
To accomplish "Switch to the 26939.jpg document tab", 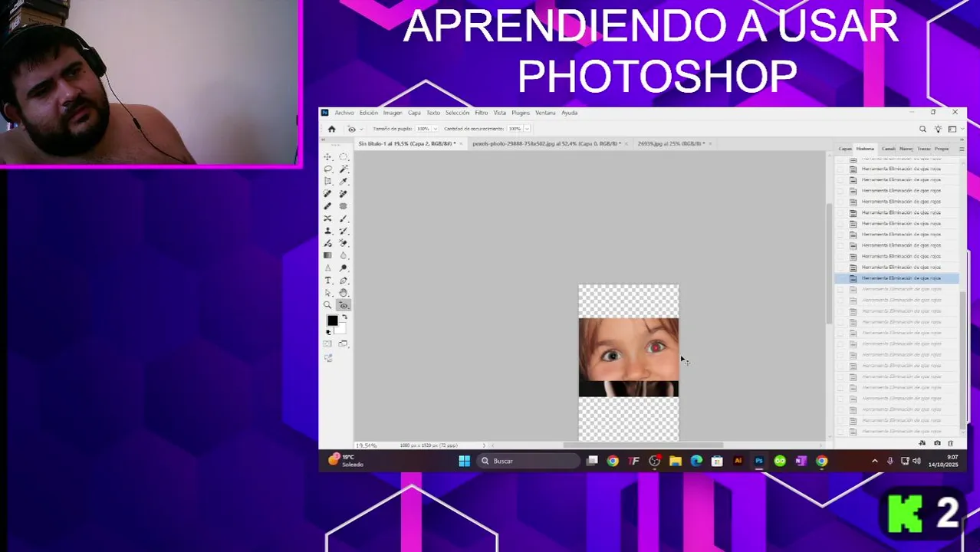I will 670,143.
